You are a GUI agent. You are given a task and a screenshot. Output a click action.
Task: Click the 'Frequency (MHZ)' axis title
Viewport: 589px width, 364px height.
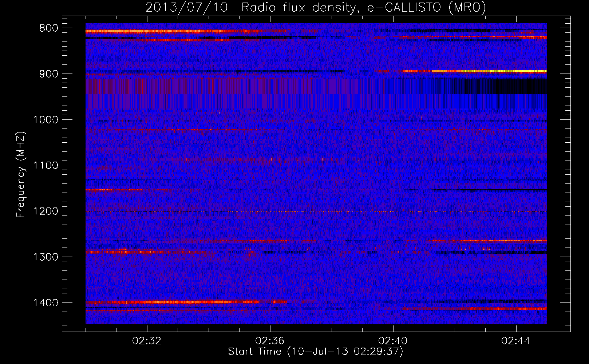click(x=21, y=175)
